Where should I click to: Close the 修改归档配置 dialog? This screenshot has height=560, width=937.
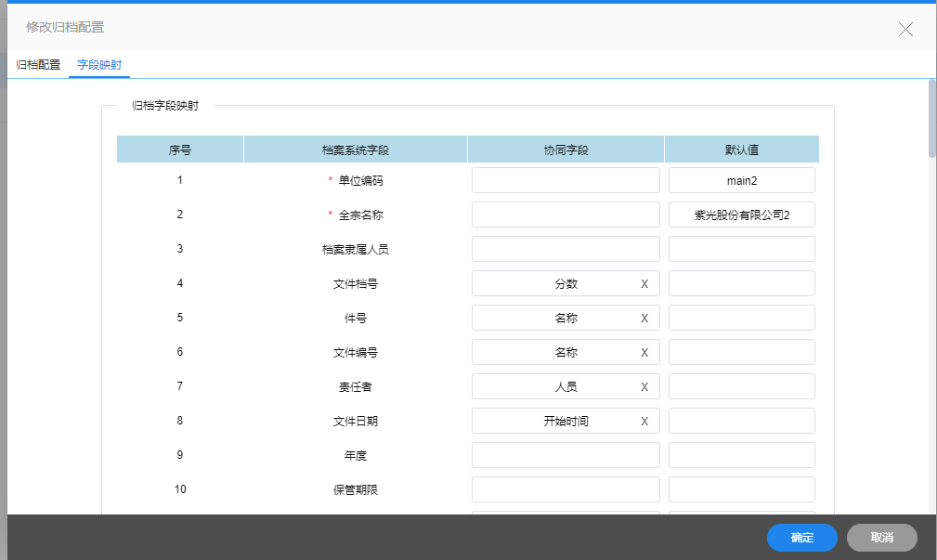[905, 29]
